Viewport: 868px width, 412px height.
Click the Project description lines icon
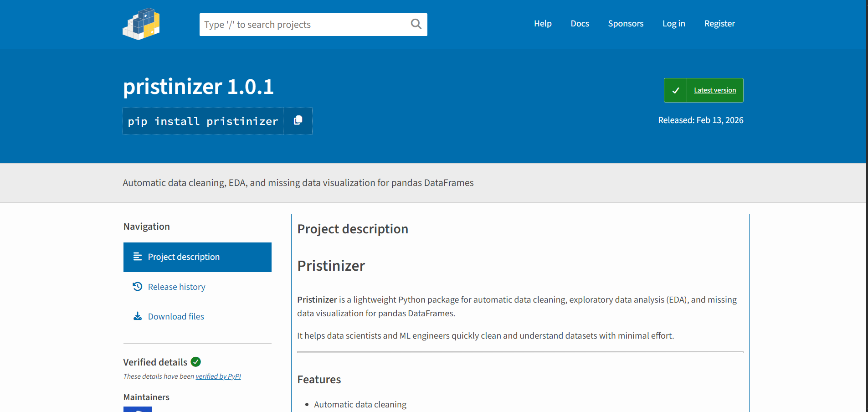point(138,257)
